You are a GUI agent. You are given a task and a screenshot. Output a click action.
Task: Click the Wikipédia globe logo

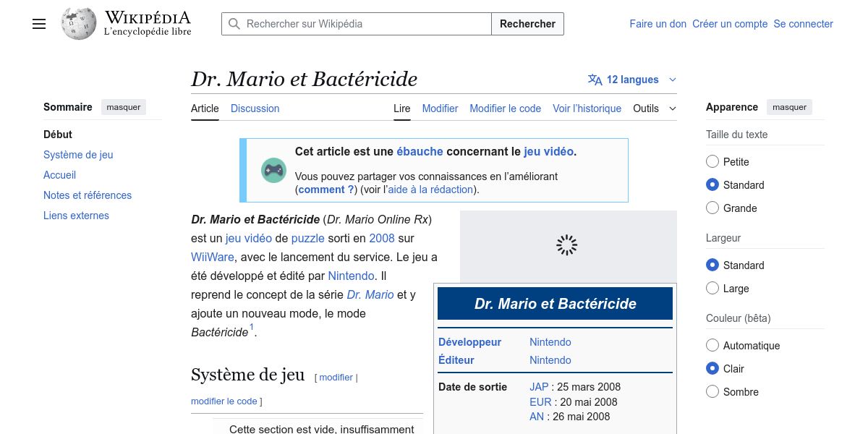click(79, 24)
